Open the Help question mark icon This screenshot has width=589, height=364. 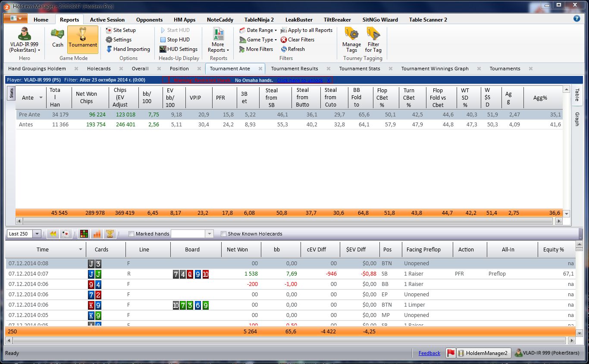[x=577, y=19]
